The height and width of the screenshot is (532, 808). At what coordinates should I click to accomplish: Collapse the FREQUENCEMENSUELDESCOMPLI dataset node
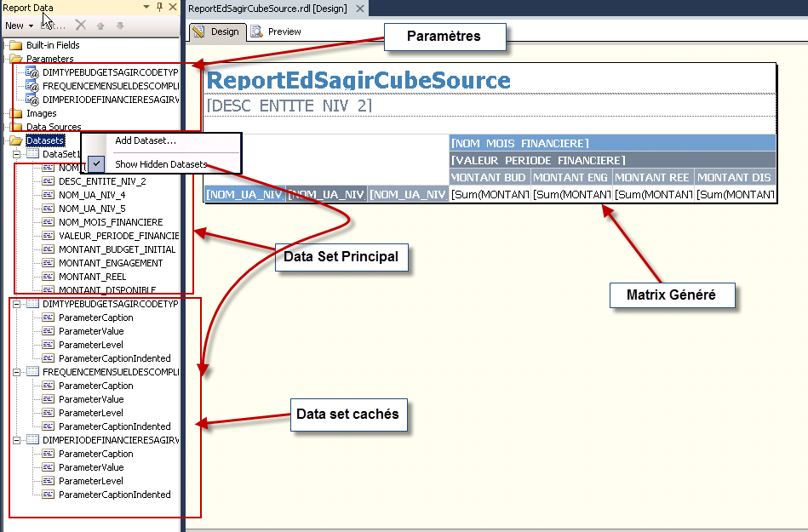(14, 372)
